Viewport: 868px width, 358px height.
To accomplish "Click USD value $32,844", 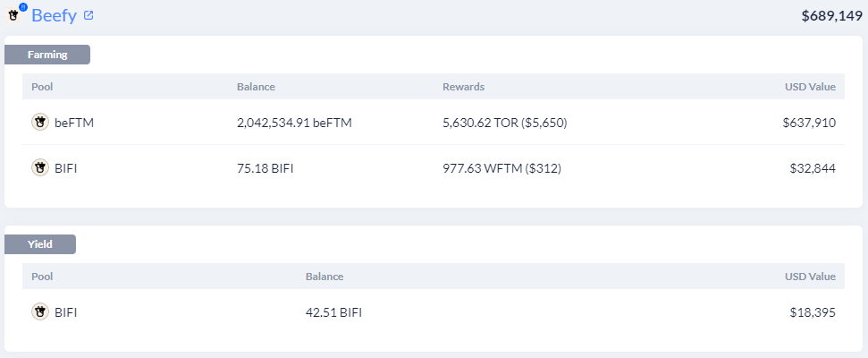I will pos(813,168).
